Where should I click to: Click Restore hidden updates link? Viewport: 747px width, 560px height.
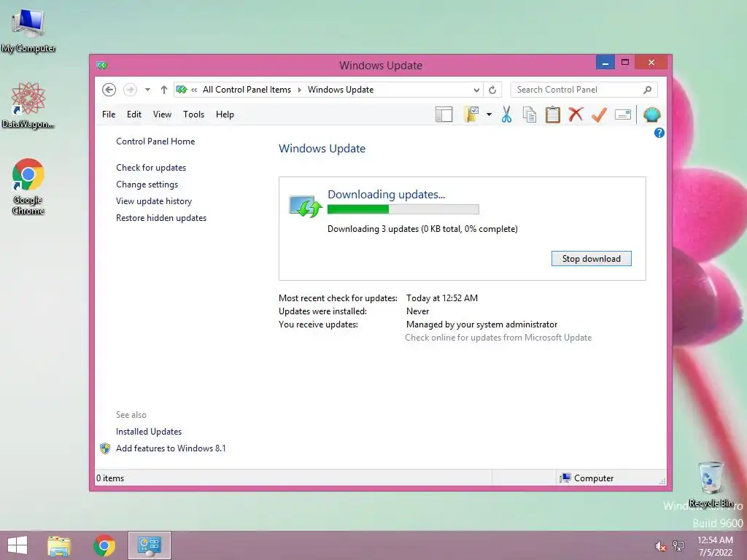(161, 217)
